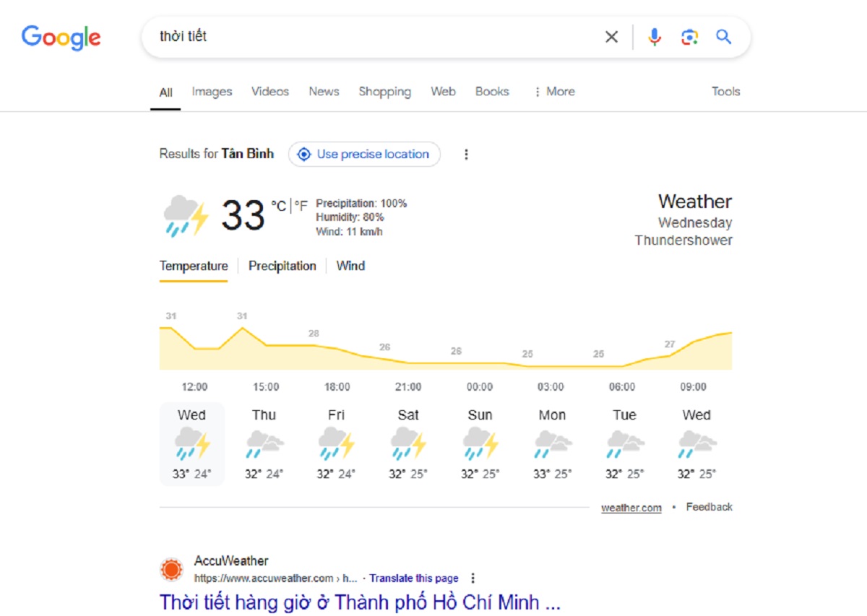The width and height of the screenshot is (867, 616).
Task: Switch temperature unit to °C
Action: click(278, 206)
